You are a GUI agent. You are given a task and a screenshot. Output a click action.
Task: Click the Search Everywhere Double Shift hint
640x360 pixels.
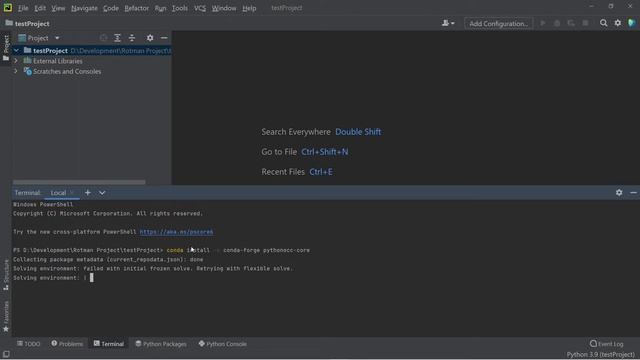tap(321, 132)
